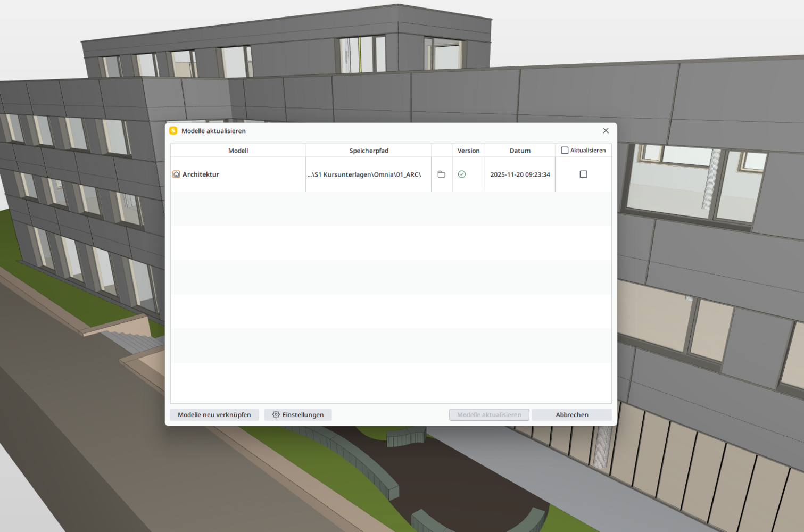Click the Datum column header
Image resolution: width=804 pixels, height=532 pixels.
[520, 151]
